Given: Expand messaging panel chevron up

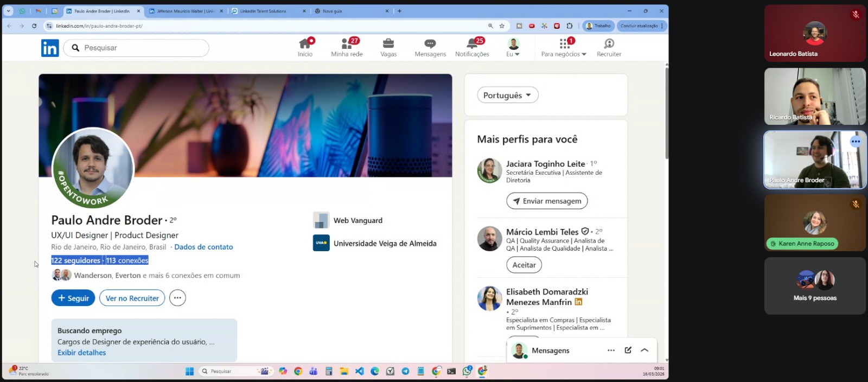Looking at the screenshot, I should 644,351.
